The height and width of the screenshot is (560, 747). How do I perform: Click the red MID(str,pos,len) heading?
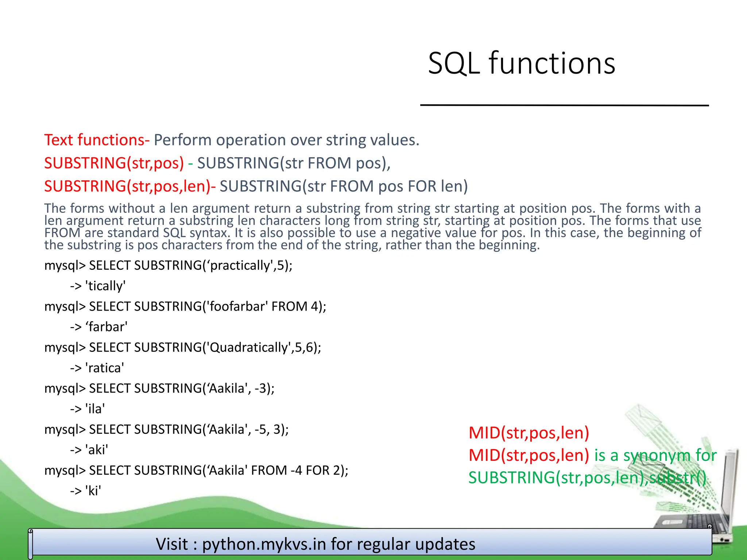coord(529,433)
